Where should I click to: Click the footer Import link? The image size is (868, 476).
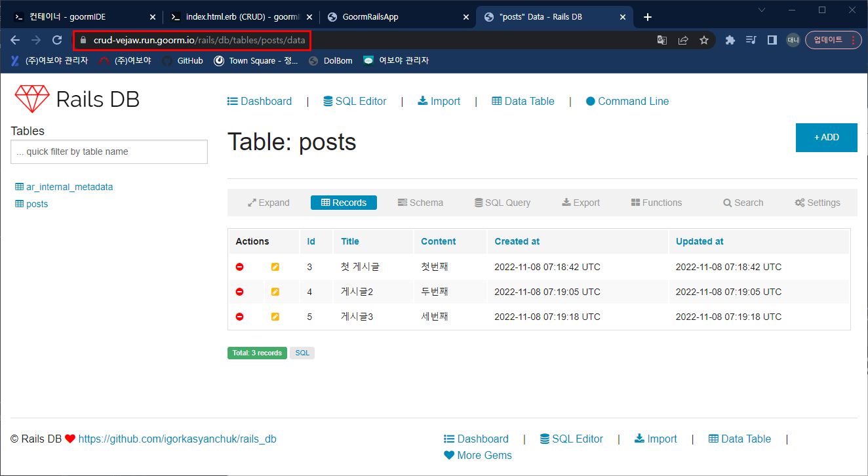(656, 439)
